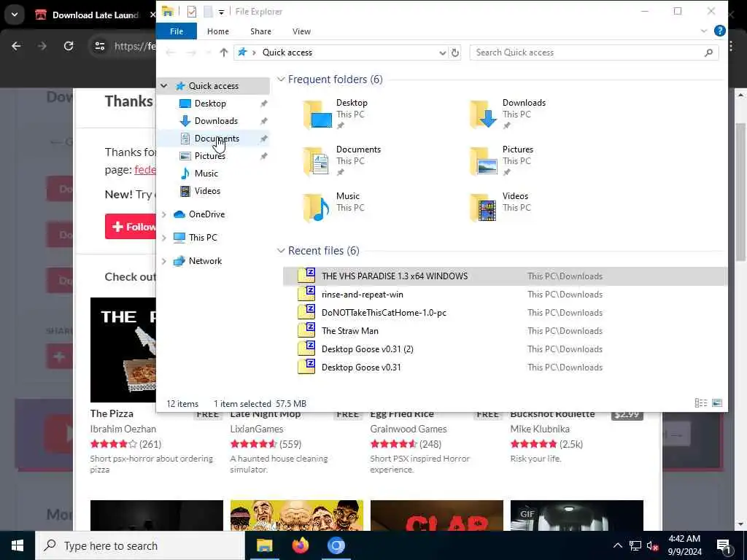The height and width of the screenshot is (560, 747).
Task: Open the address bar history dropdown
Action: pyautogui.click(x=443, y=52)
